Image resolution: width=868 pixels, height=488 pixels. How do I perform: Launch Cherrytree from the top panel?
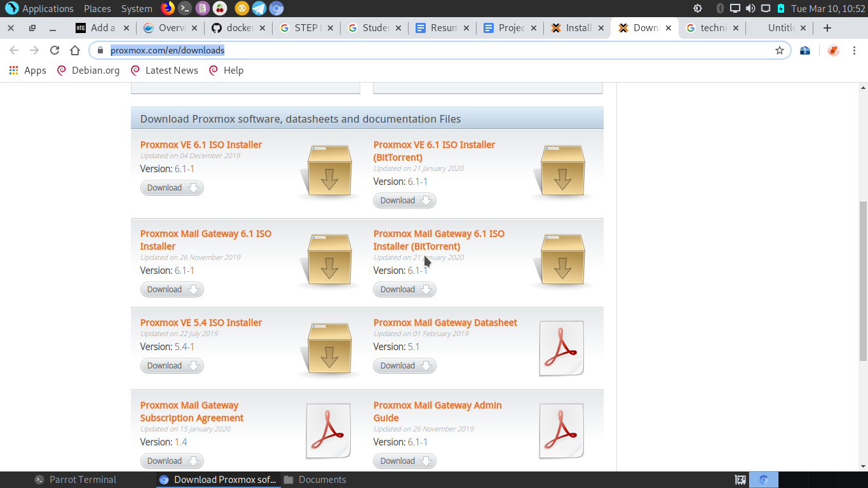[219, 8]
